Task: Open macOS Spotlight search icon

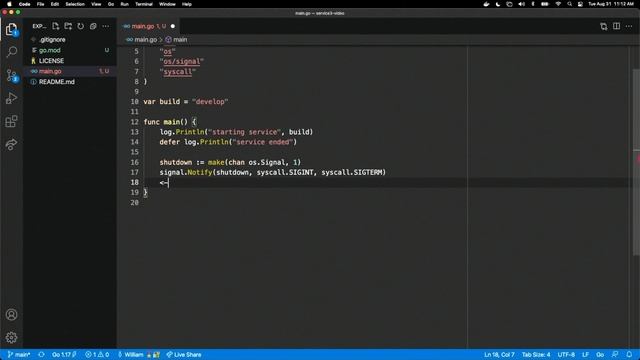Action: [569, 4]
